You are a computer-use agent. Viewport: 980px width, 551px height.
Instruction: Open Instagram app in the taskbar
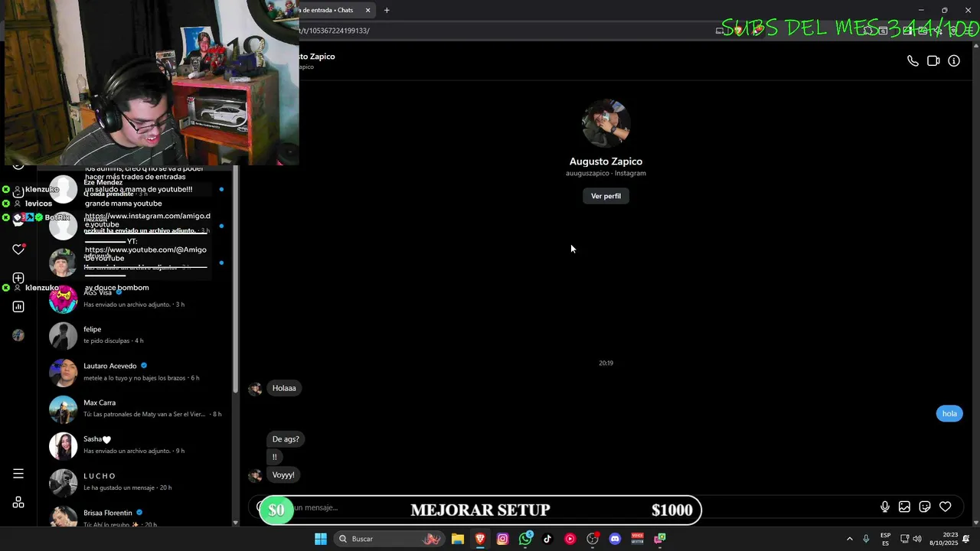[x=502, y=539]
